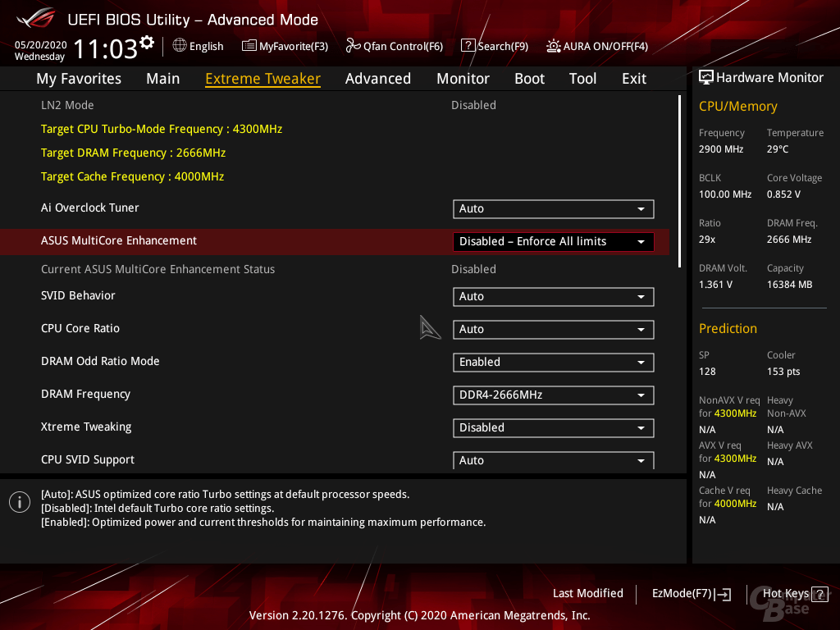Click the info icon beside help text
Screen dimensions: 840x630
click(x=20, y=502)
